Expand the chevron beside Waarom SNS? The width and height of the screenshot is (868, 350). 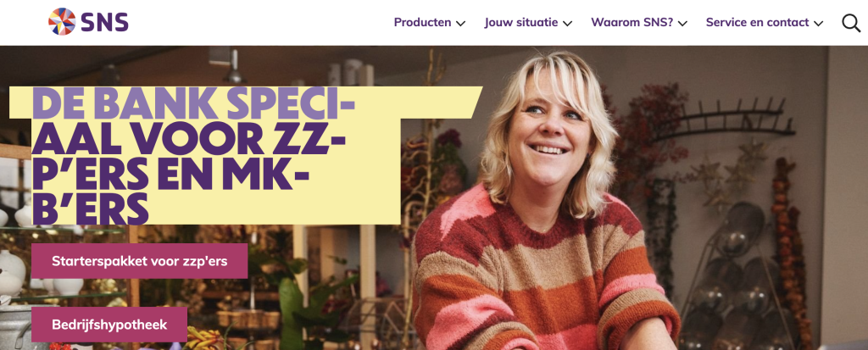click(x=682, y=23)
